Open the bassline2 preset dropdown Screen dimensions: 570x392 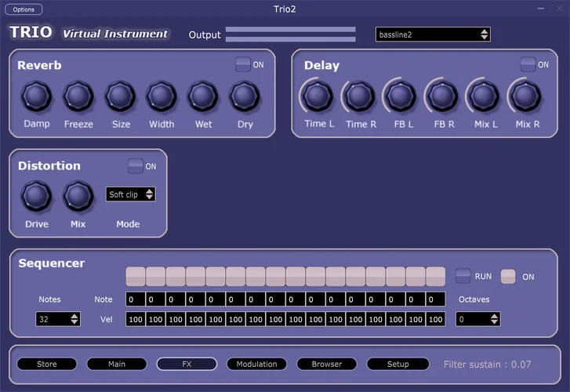click(x=433, y=34)
